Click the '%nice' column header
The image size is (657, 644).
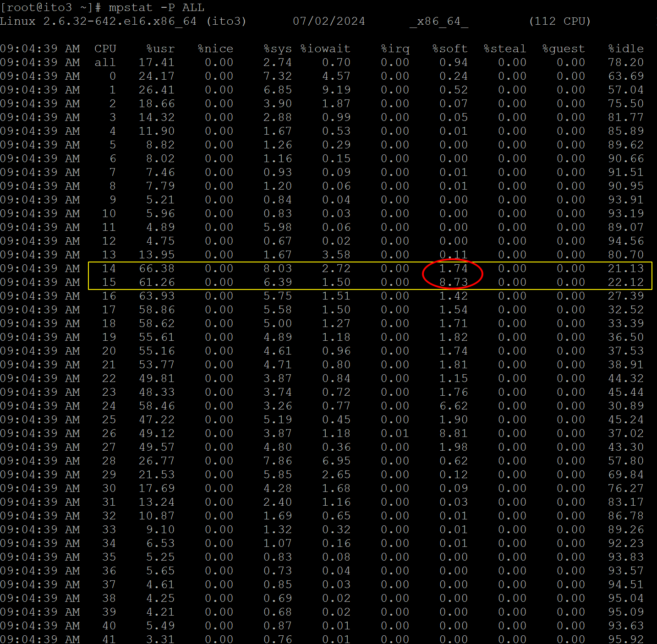tap(215, 49)
